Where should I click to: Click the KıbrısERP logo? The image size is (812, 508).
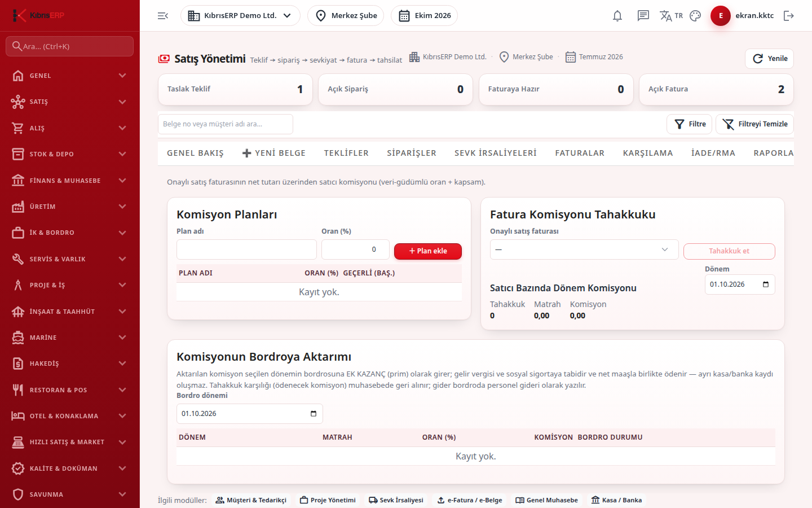coord(38,15)
